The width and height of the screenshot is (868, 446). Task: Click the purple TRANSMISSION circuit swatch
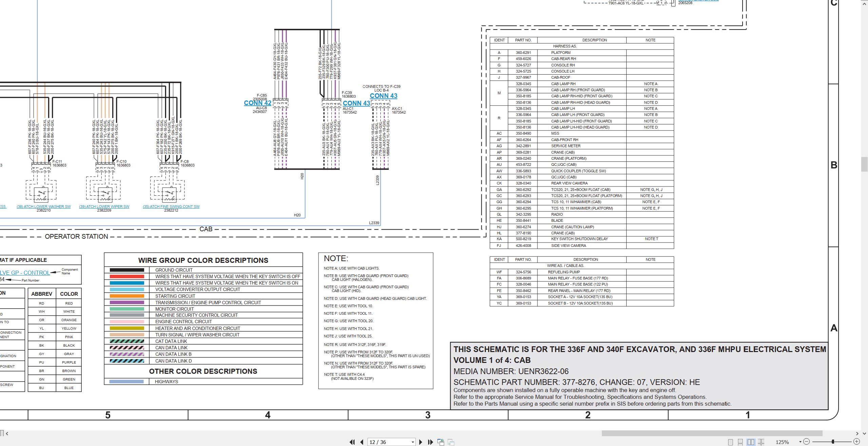(127, 303)
